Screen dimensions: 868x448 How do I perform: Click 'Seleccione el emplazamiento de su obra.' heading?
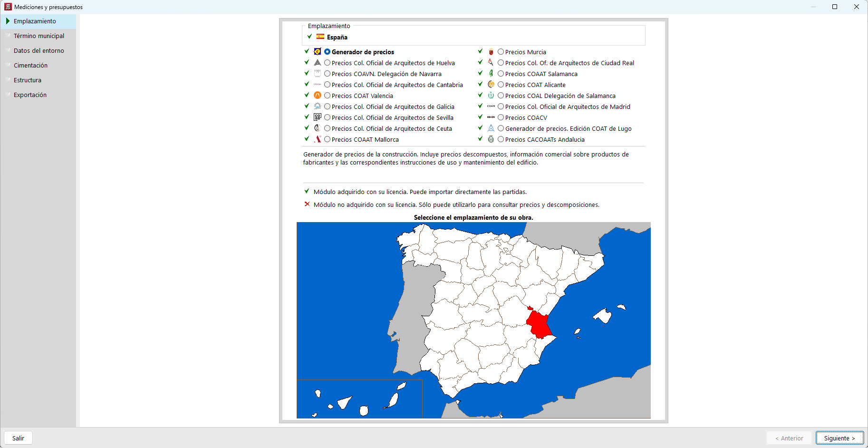[473, 217]
